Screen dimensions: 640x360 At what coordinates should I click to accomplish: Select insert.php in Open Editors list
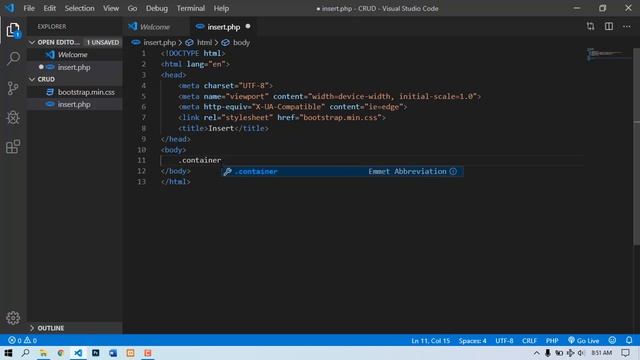[x=75, y=67]
